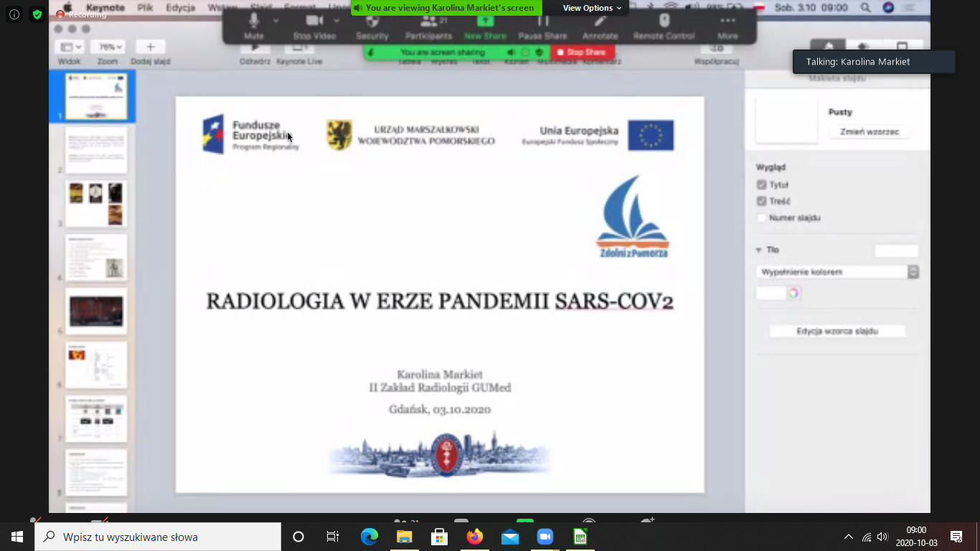Open the Security shield in Zoom toolbar
This screenshot has height=551, width=980.
[x=372, y=21]
